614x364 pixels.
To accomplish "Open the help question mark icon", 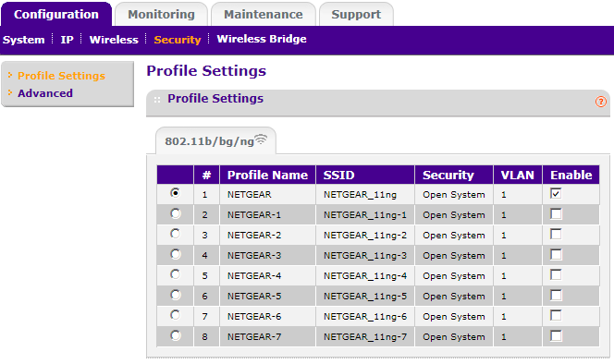I will (601, 102).
